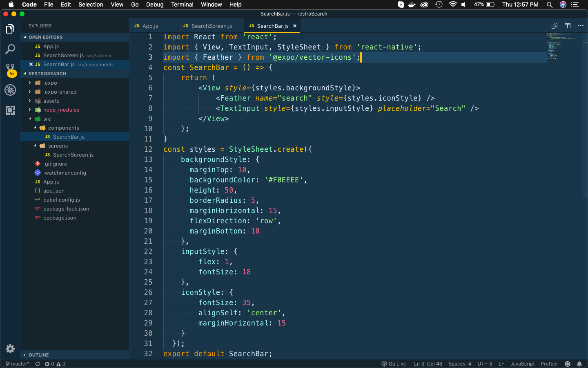This screenshot has height=368, width=588.
Task: Open the notifications bell in status bar
Action: pyautogui.click(x=579, y=364)
